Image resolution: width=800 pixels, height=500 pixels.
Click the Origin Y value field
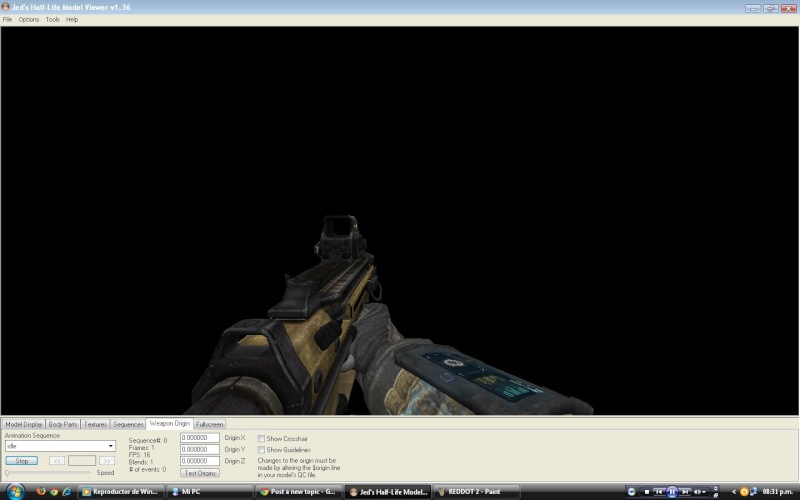199,449
